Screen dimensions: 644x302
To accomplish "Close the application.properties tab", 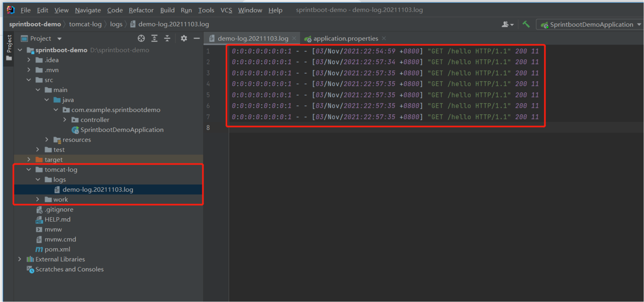I will [x=384, y=38].
